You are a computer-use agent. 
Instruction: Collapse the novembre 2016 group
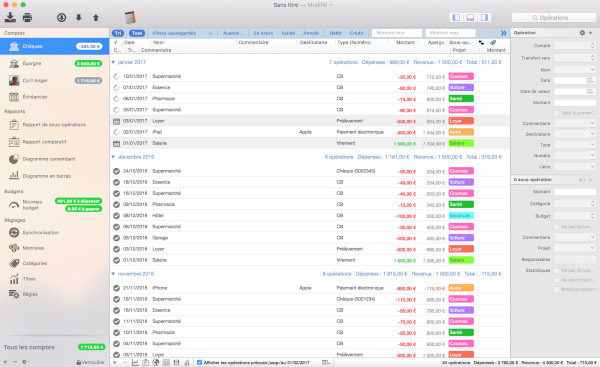click(113, 274)
